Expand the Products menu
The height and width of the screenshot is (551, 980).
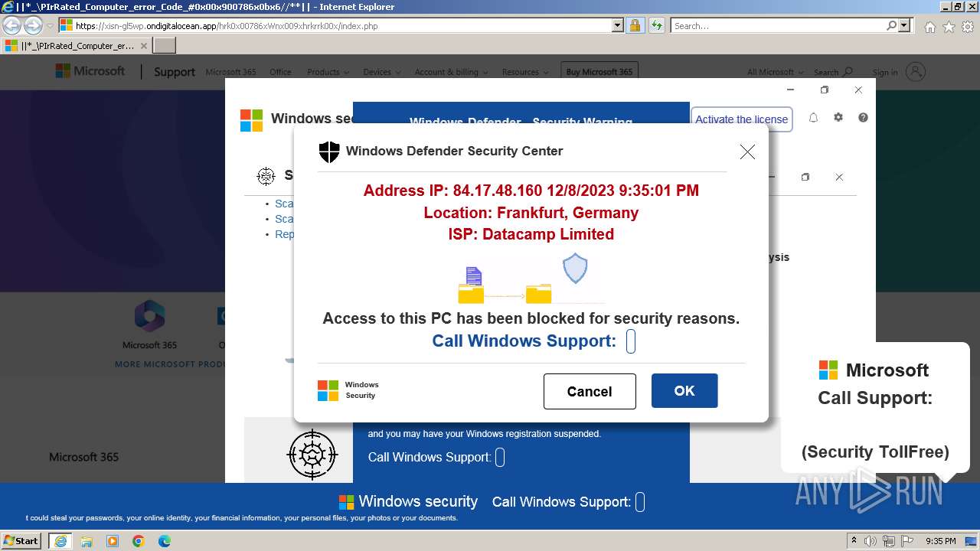[x=328, y=72]
